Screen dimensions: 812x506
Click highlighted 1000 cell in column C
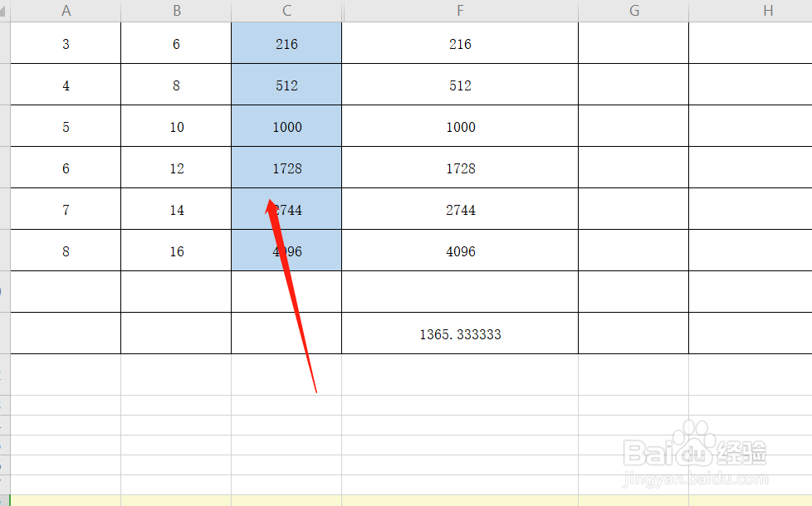pos(286,126)
